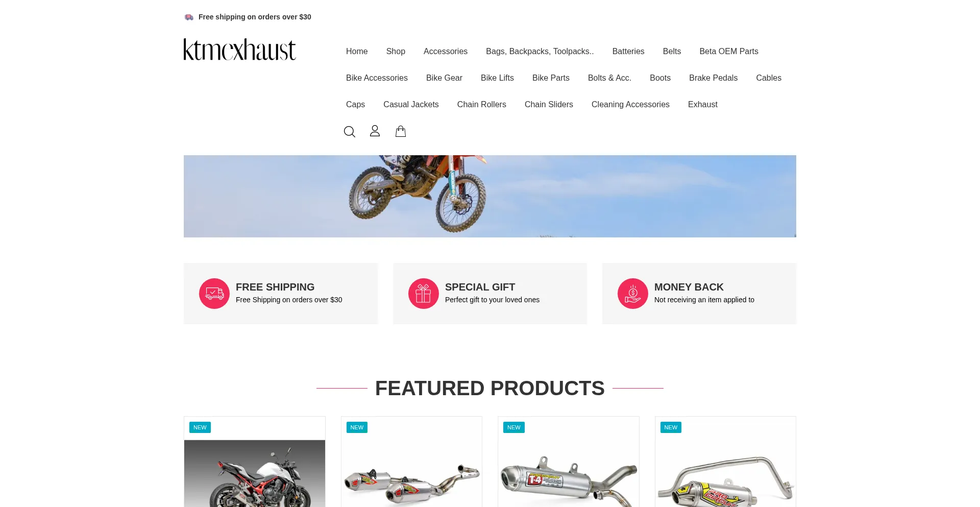Click the pink free shipping truck icon
Image resolution: width=980 pixels, height=507 pixels.
[214, 294]
